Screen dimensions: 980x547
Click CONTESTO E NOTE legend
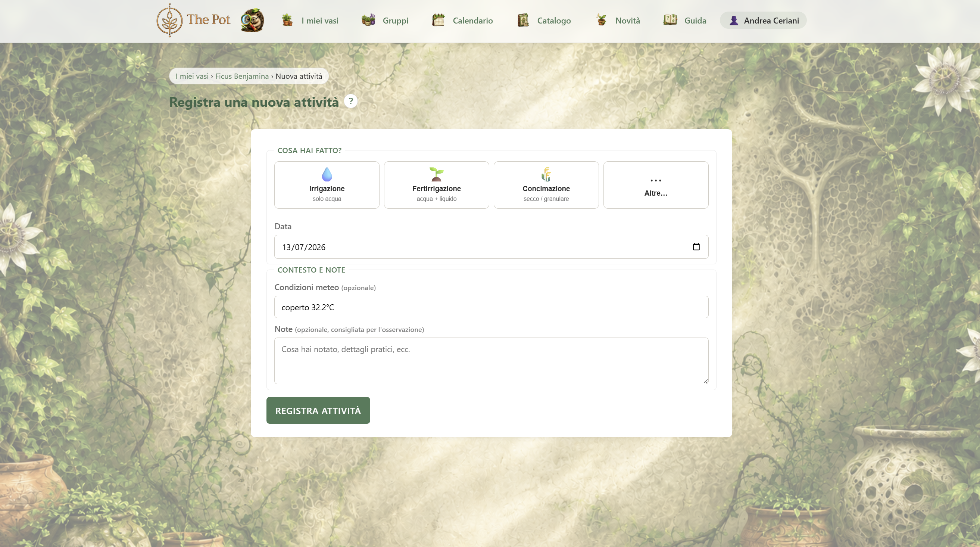click(x=311, y=270)
